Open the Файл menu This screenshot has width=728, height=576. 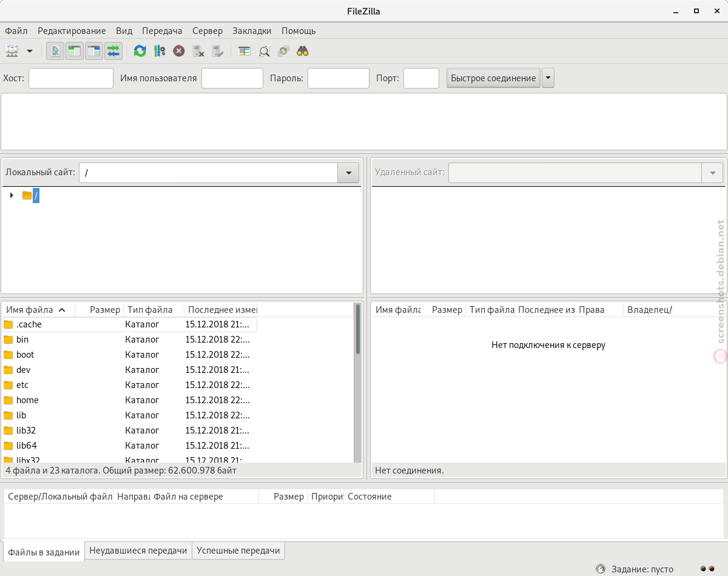pyautogui.click(x=16, y=31)
